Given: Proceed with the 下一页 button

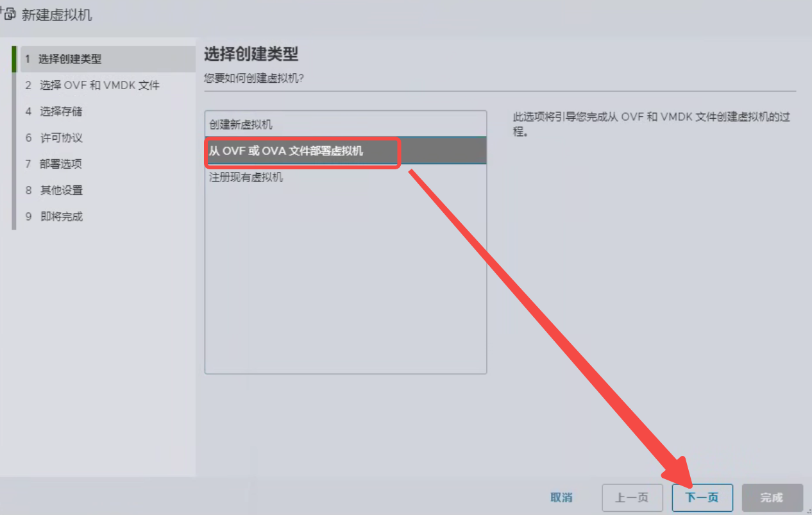Looking at the screenshot, I should (702, 498).
